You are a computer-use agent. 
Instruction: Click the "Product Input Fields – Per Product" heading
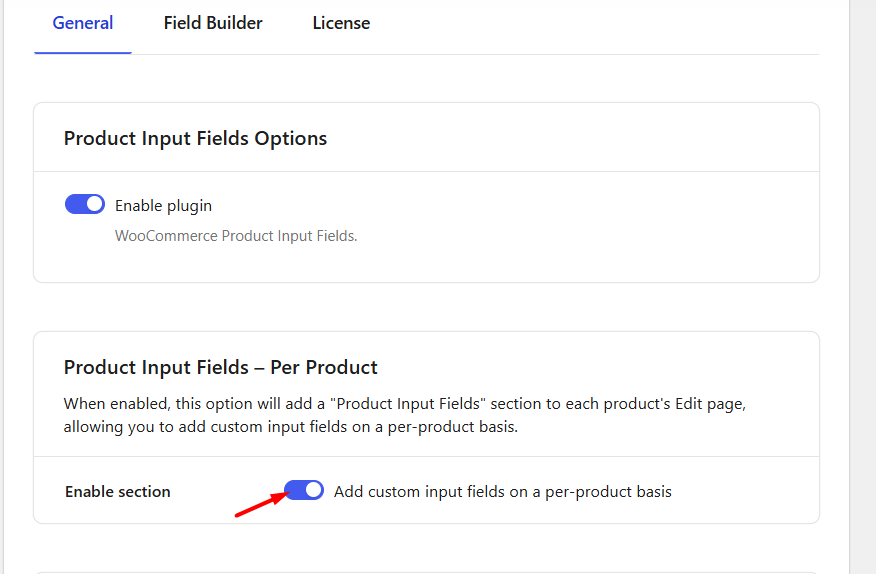pos(220,367)
